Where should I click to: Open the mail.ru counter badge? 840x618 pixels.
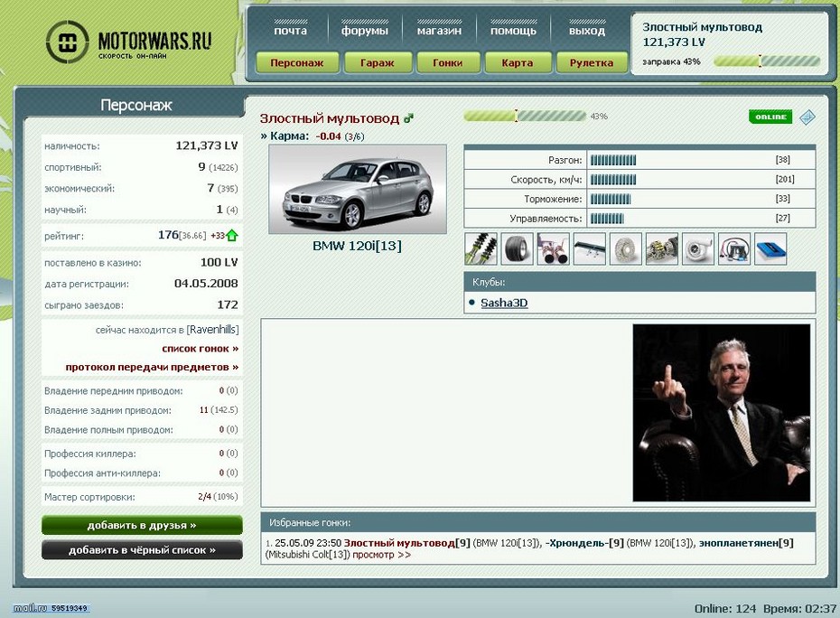(x=51, y=608)
